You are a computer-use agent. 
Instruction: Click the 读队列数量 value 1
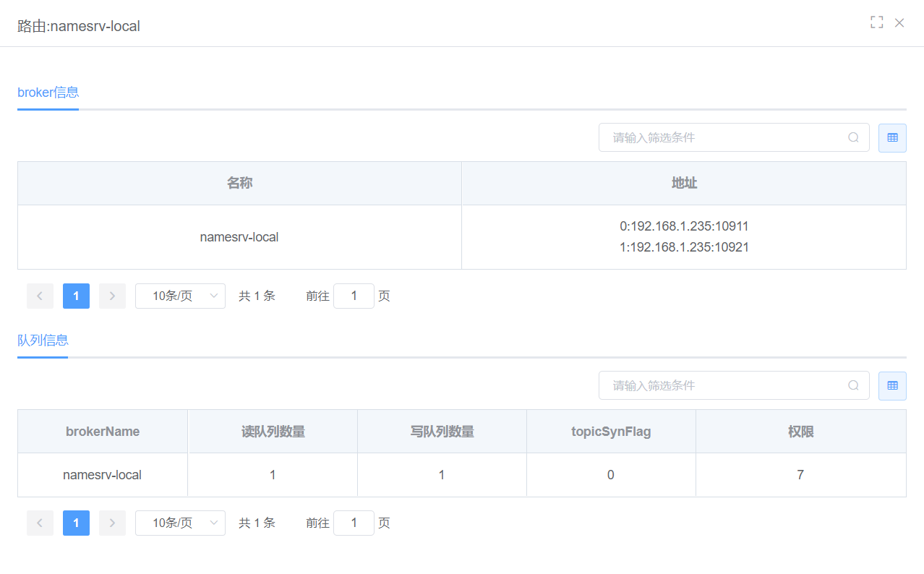[x=273, y=475]
